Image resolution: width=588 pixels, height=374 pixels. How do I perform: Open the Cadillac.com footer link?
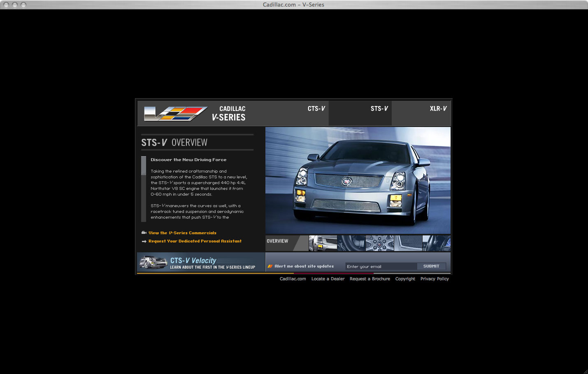(x=293, y=279)
